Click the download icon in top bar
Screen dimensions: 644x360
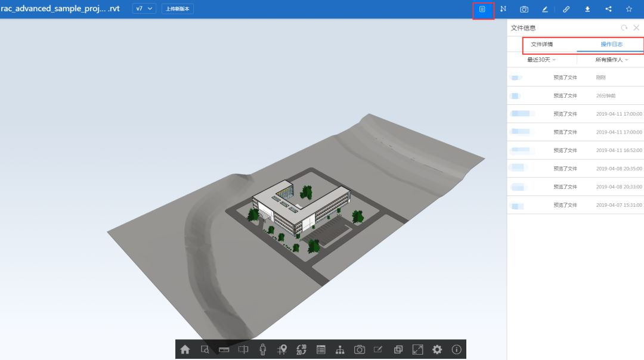pos(587,9)
